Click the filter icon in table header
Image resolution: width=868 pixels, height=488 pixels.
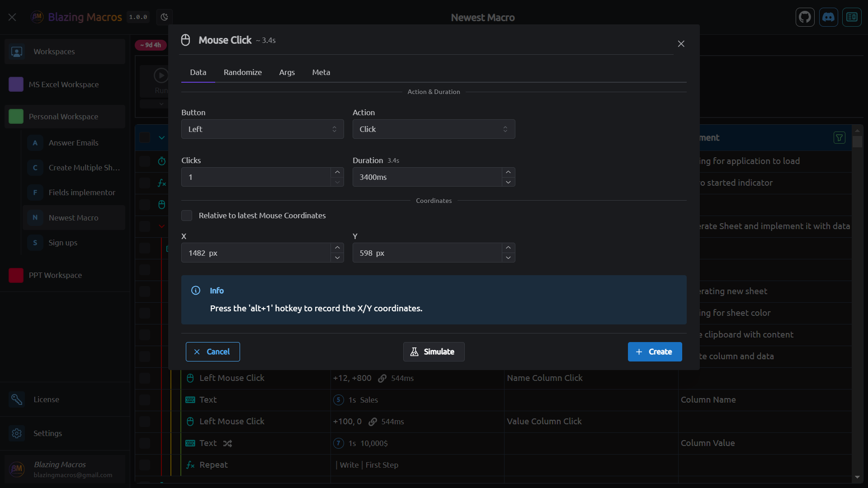coord(839,138)
